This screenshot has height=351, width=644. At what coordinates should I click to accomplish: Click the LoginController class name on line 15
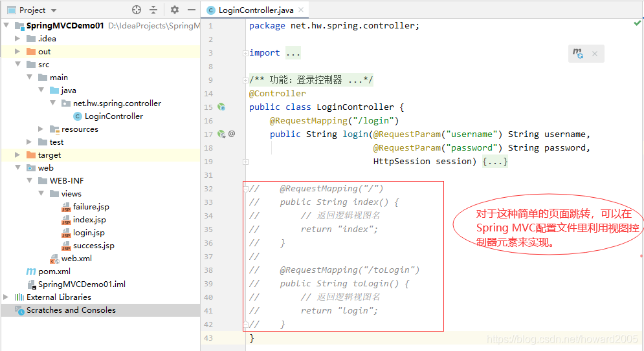[x=355, y=107]
